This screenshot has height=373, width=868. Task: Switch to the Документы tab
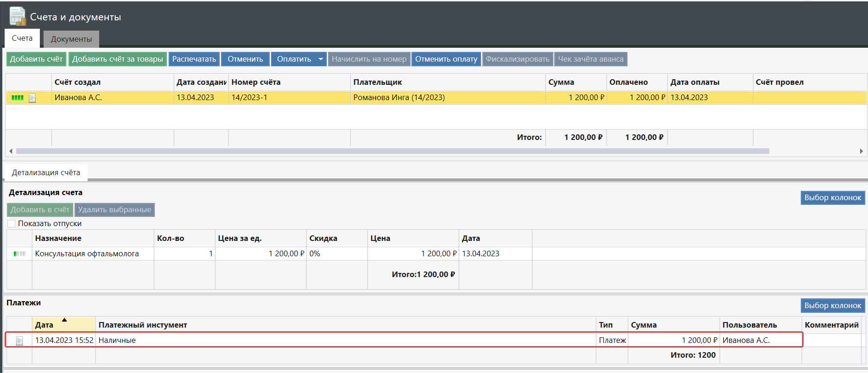tap(71, 39)
